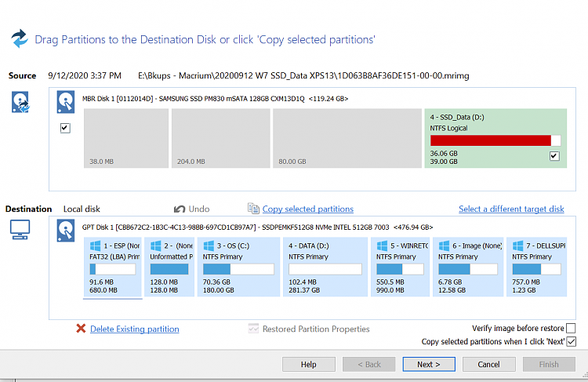
Task: Toggle the MBR Disk 1 source disk checkbox
Action: (65, 128)
